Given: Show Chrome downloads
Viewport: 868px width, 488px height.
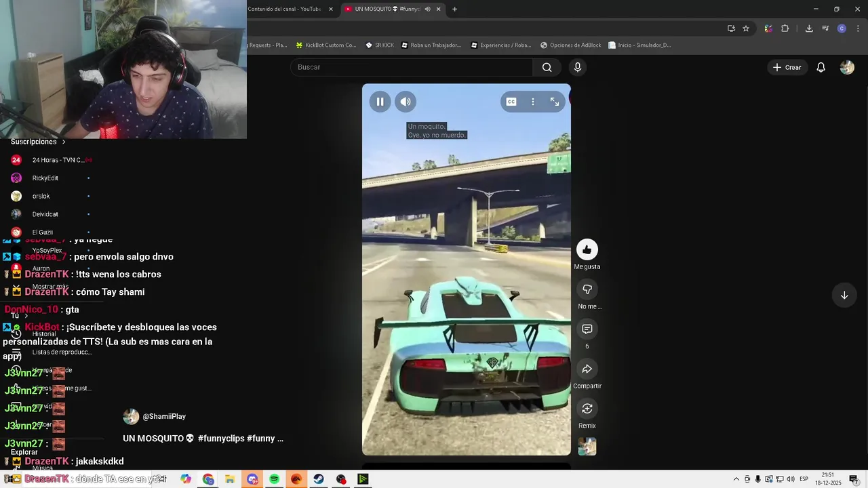Looking at the screenshot, I should point(809,28).
